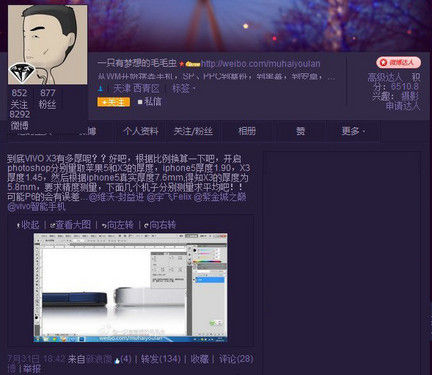432x375 pixels.
Task: Click the 天津 西青区 location link
Action: [x=136, y=89]
